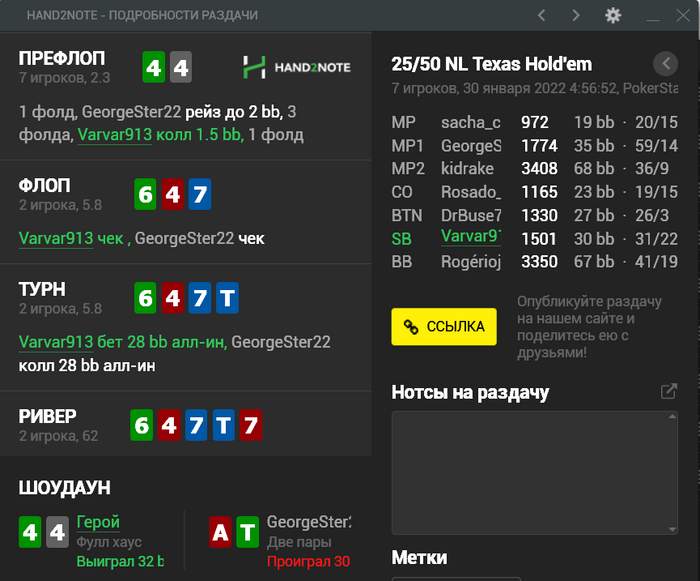Click Проиграл 30 result text

[x=308, y=561]
